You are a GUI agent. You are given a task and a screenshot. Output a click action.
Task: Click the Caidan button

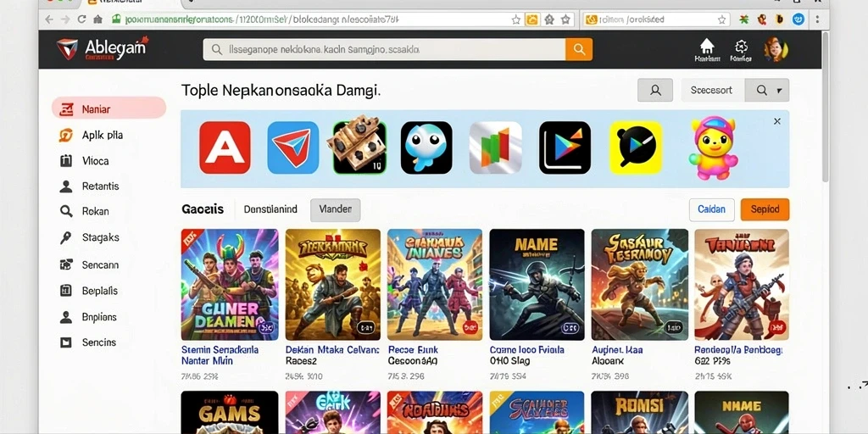[711, 210]
